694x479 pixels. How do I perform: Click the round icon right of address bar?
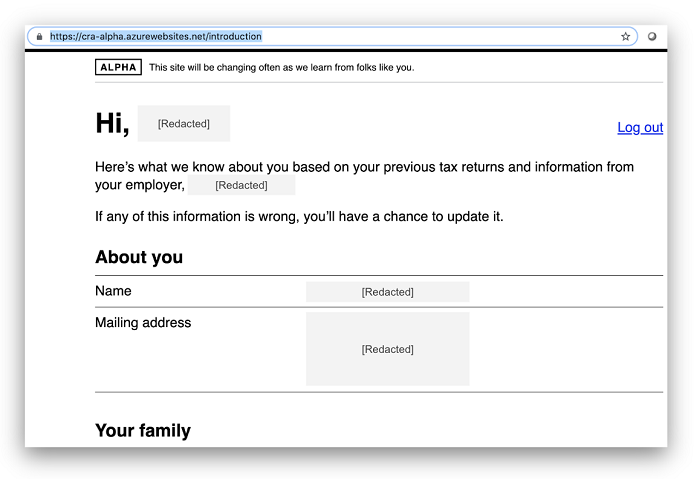coord(652,36)
